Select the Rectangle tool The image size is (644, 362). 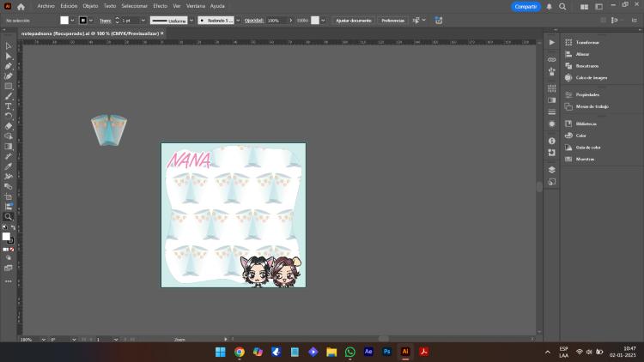click(9, 86)
